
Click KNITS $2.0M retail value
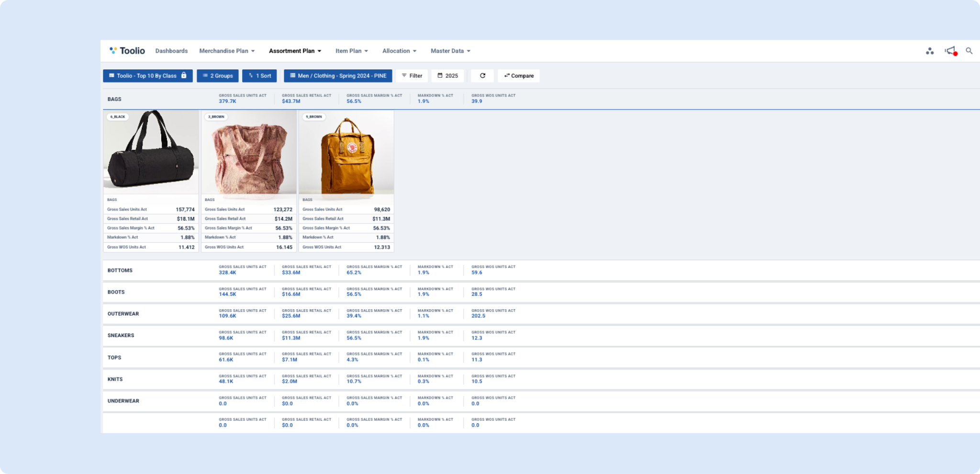pyautogui.click(x=290, y=382)
